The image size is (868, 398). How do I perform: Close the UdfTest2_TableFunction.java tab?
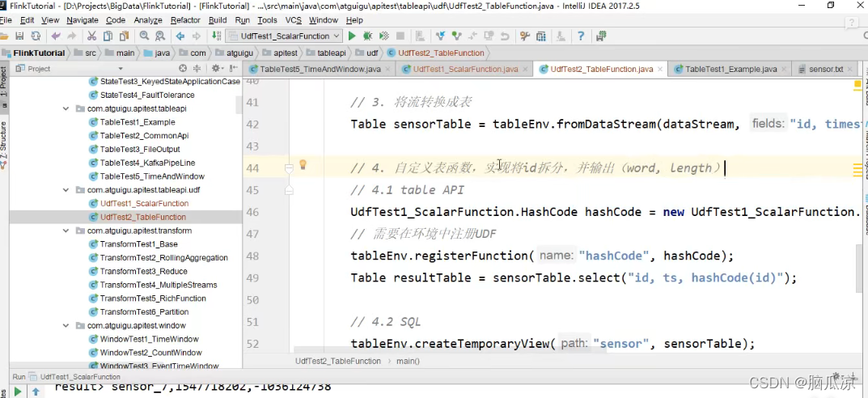coord(660,70)
